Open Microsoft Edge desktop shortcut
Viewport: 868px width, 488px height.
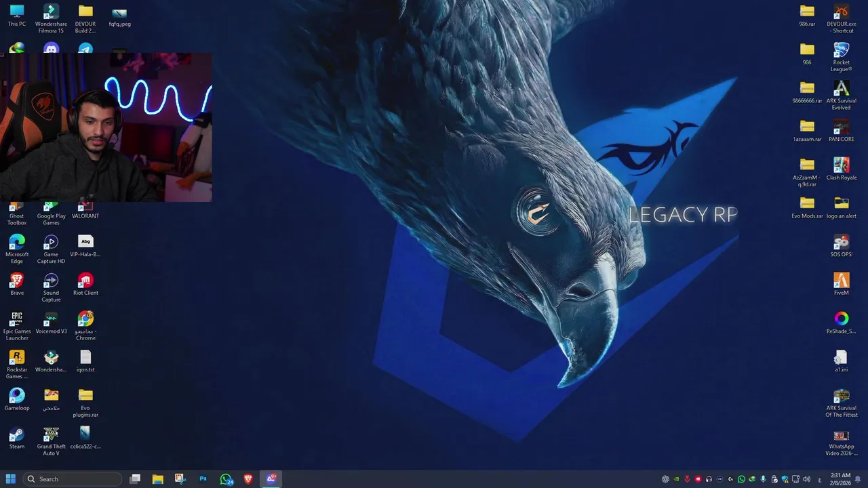click(17, 249)
